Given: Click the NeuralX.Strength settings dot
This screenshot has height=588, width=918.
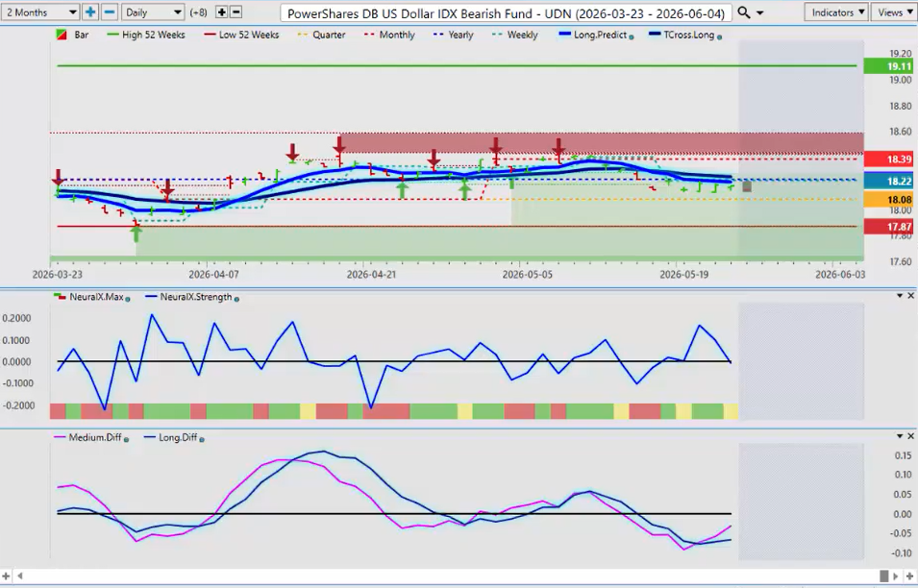Looking at the screenshot, I should (236, 299).
